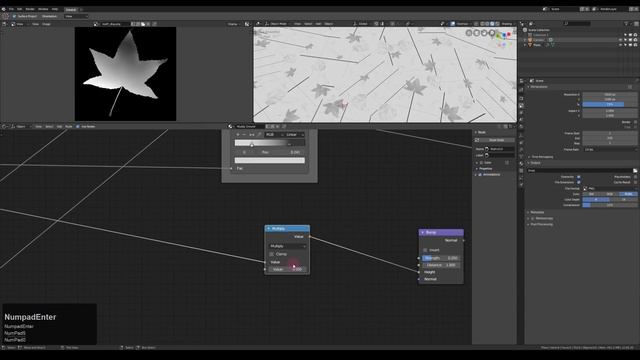Open the File menu
Image resolution: width=640 pixels, height=360 pixels.
coord(11,9)
